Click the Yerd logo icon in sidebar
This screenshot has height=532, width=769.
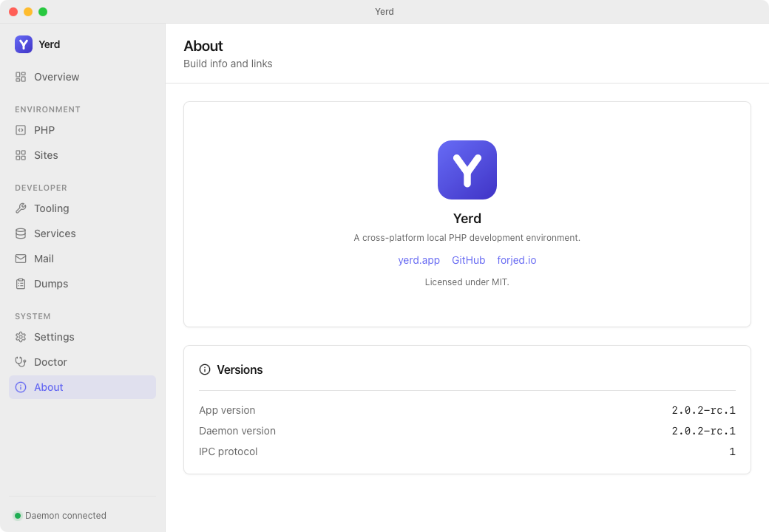(x=24, y=44)
